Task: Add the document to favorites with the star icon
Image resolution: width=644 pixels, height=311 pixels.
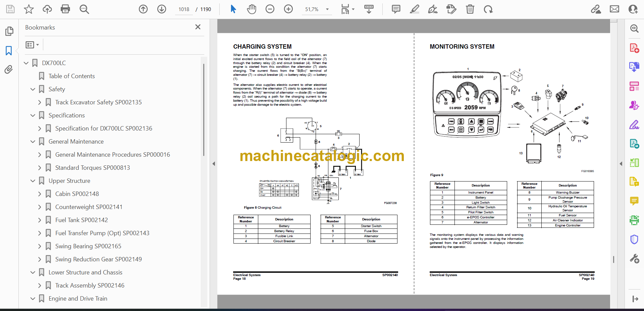Action: (x=29, y=9)
